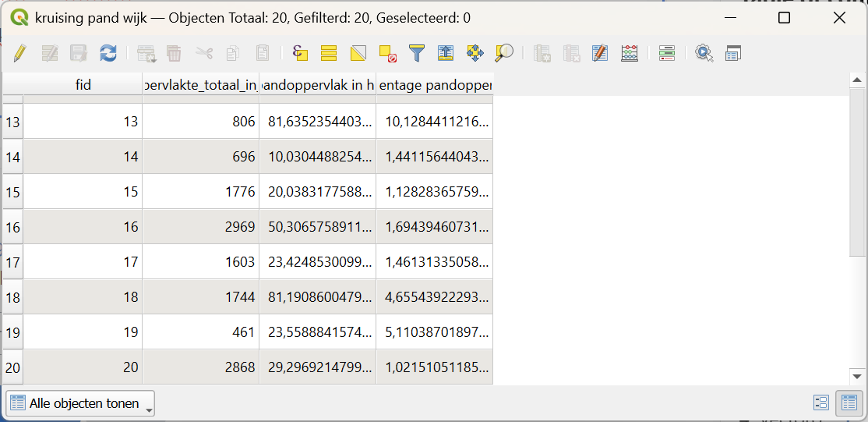
Task: Deselect all features
Action: click(x=387, y=53)
